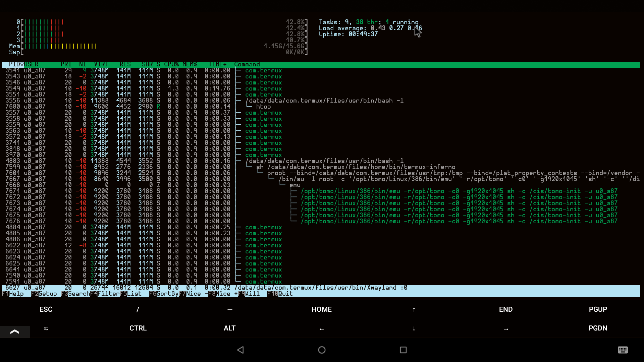Select termux-inferno sh row PID 7599

pyautogui.click(x=321, y=167)
